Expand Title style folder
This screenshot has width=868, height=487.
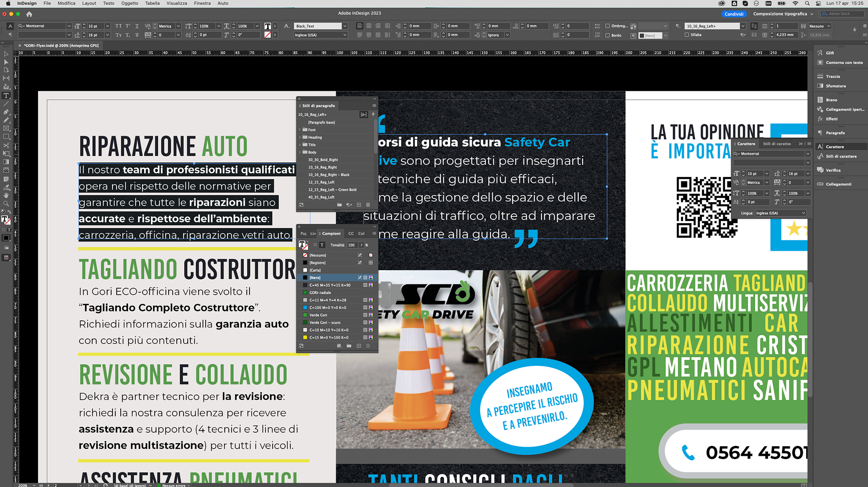300,145
